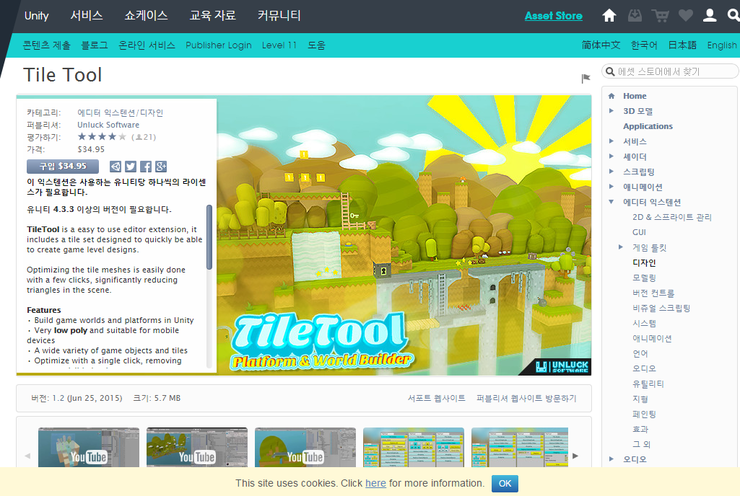The width and height of the screenshot is (740, 496).
Task: Click the report flag icon
Action: [586, 78]
